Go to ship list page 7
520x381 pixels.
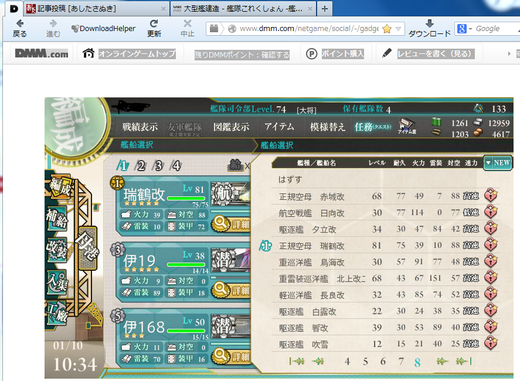[x=401, y=361]
